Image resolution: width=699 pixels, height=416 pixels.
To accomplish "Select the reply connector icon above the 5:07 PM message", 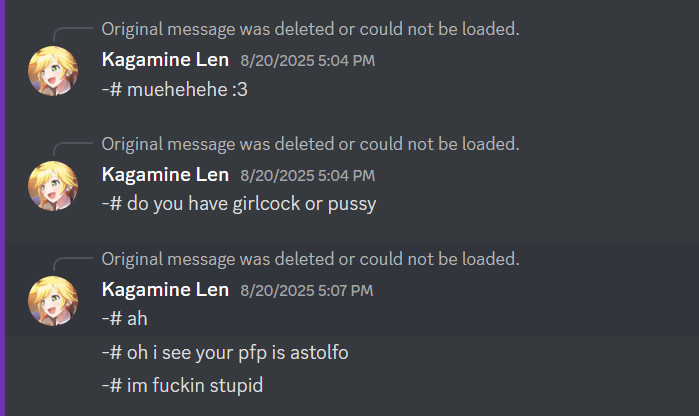I will pos(73,264).
